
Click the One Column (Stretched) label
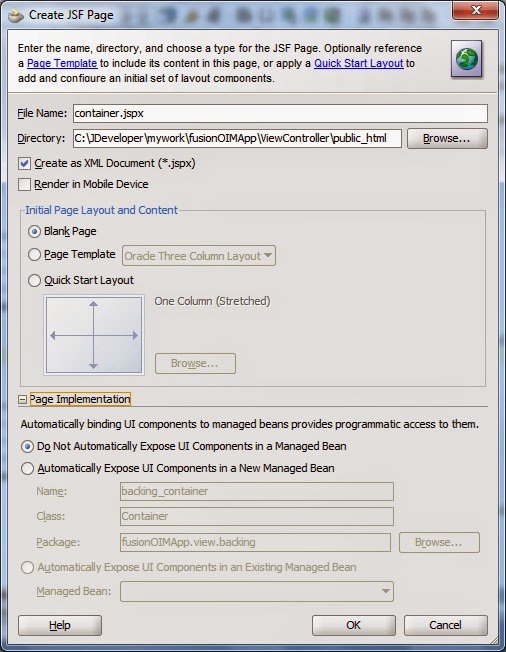coord(212,301)
